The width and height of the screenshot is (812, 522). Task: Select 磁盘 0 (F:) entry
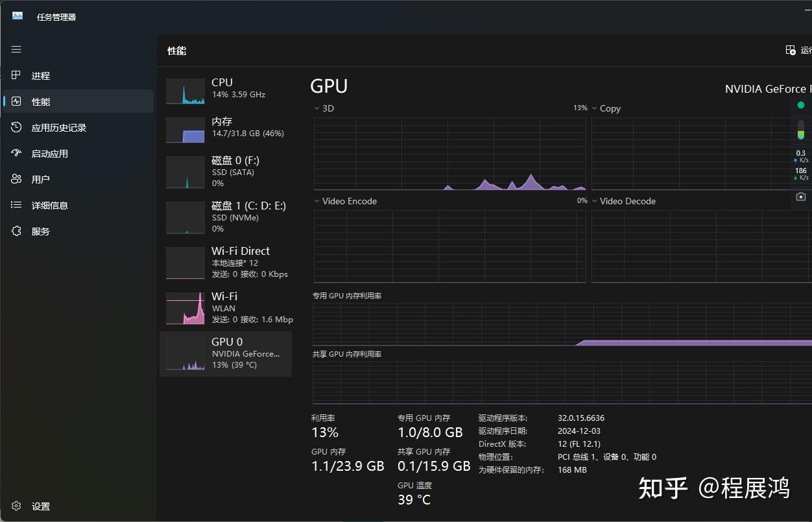(x=226, y=172)
